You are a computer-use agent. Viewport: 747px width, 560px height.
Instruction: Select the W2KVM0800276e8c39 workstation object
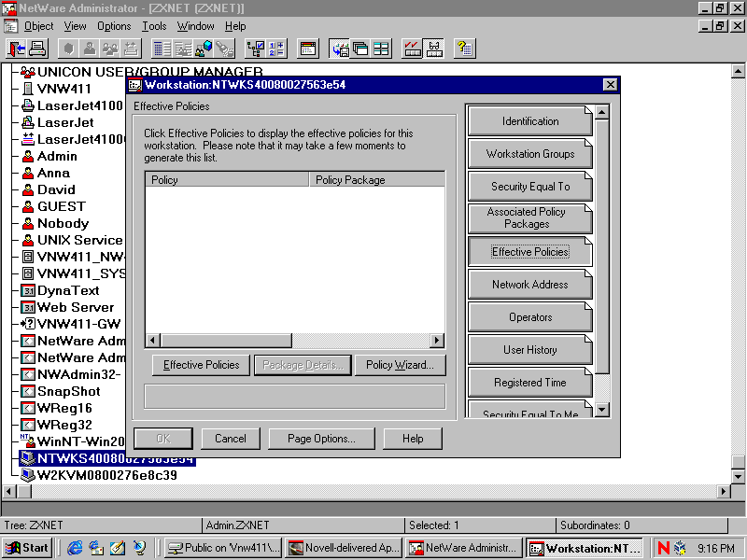(107, 475)
